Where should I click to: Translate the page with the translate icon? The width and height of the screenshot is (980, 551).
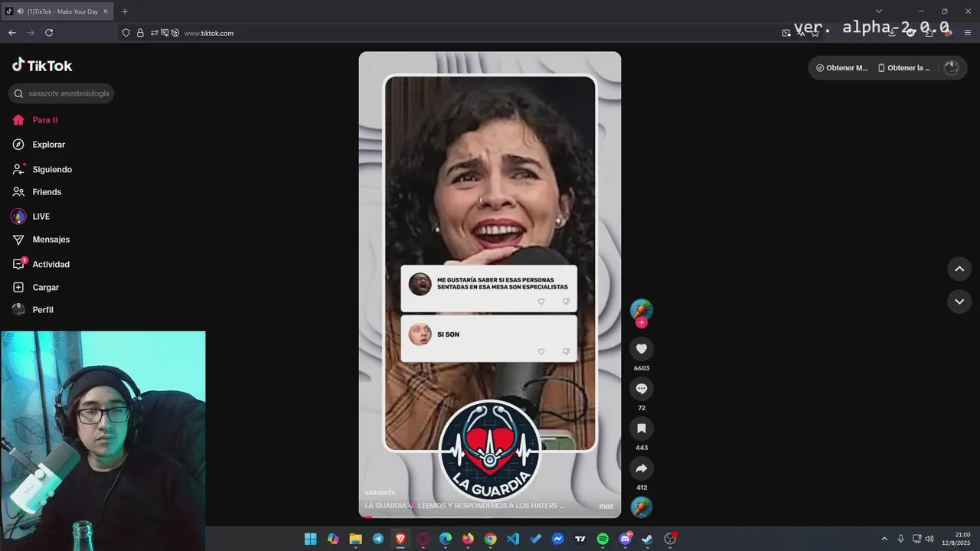coord(801,33)
